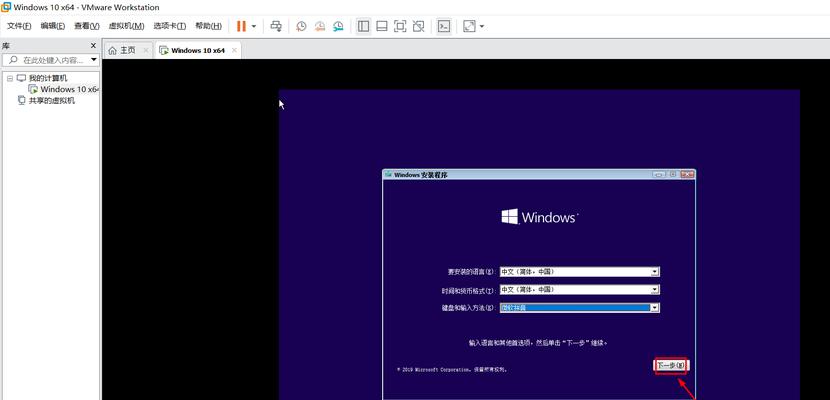Toggle the library sidebar view icon
Viewport: 830px width, 400px height.
[363, 26]
